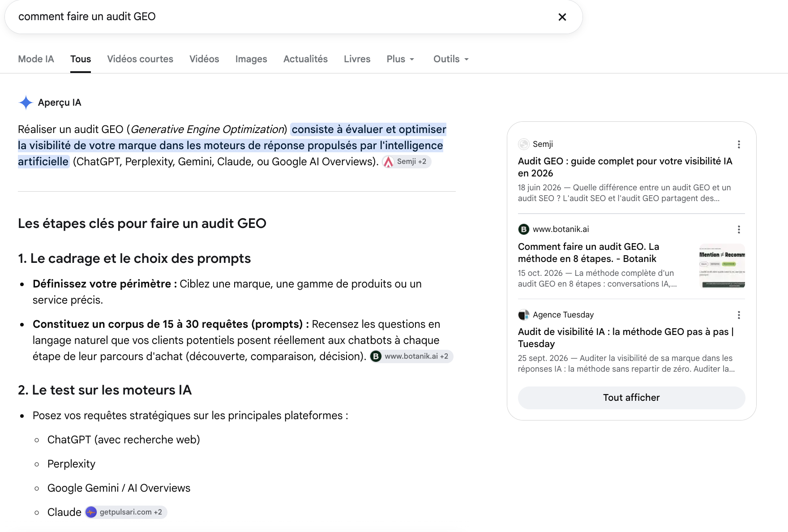
Task: Click the heading '2. Le test sur les moteurs IA'
Action: pyautogui.click(x=105, y=390)
